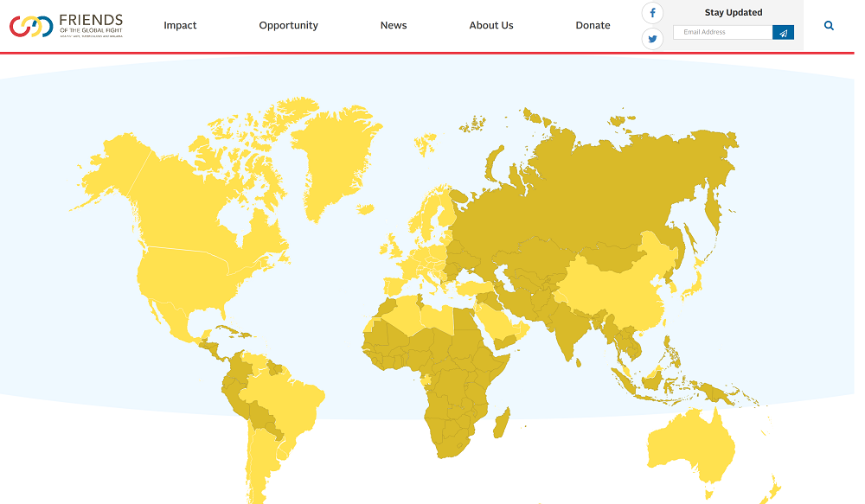
Task: Open the About Us menu
Action: [491, 25]
